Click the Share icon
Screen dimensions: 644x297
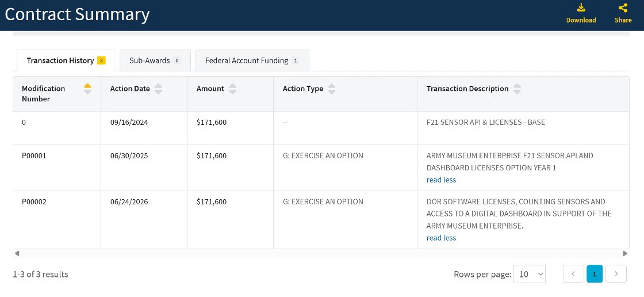(x=623, y=8)
